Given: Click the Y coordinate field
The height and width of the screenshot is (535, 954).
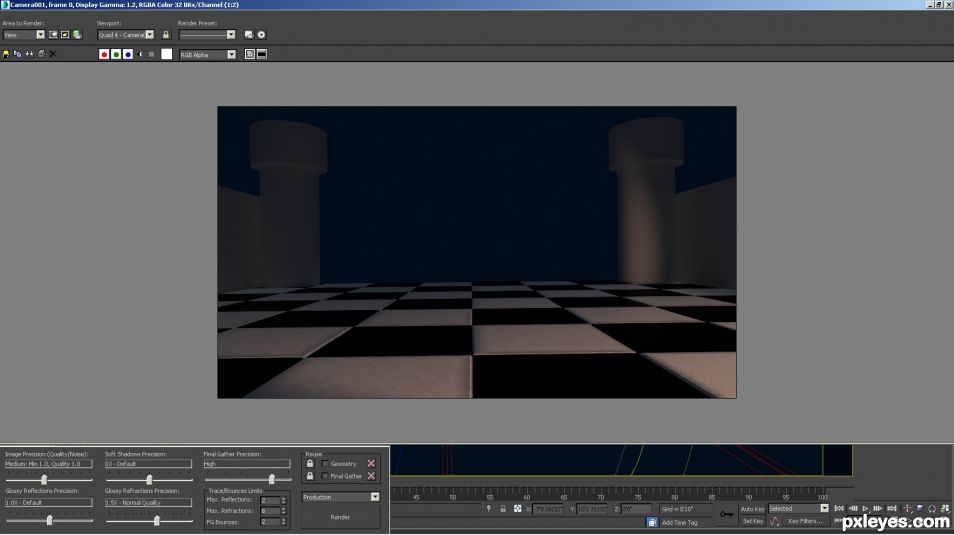Looking at the screenshot, I should (x=591, y=509).
